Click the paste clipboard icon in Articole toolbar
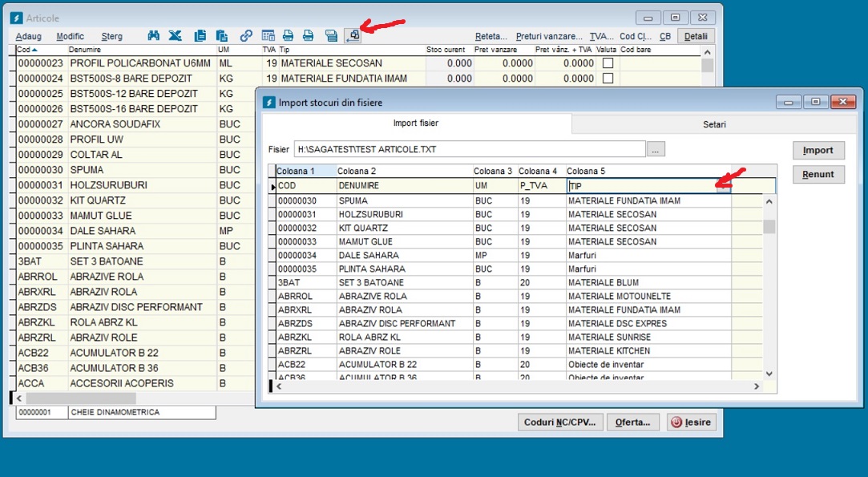868x477 pixels. tap(222, 36)
